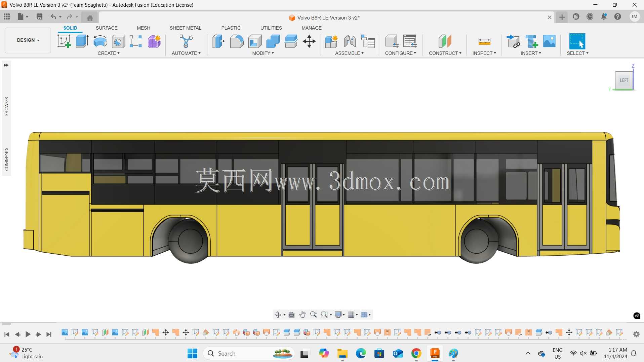Insert a Canvas image
Image resolution: width=644 pixels, height=362 pixels.
[549, 41]
